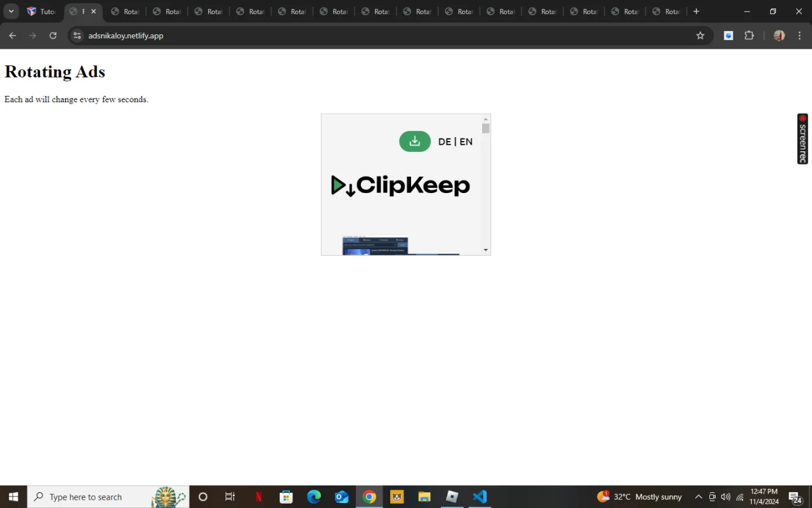812x508 pixels.
Task: Open the blue extension icon in toolbar
Action: coord(728,36)
